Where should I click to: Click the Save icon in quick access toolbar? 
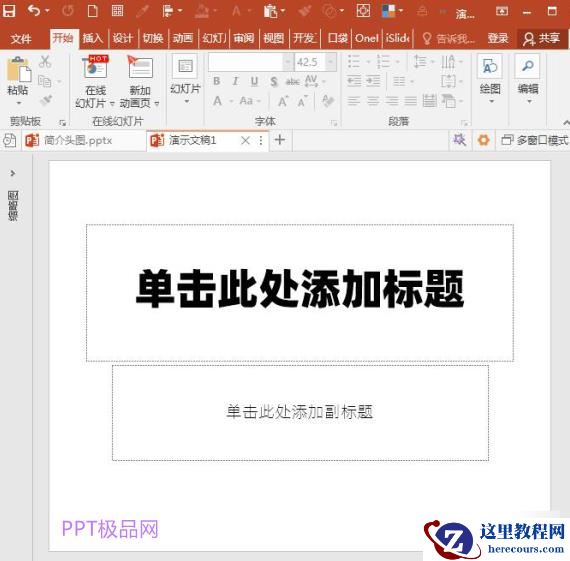[9, 11]
